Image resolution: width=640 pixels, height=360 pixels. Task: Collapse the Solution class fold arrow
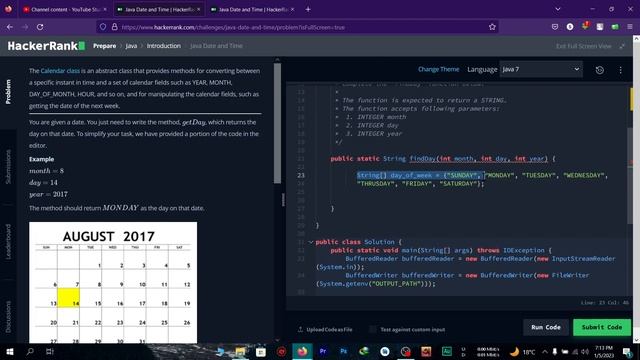pyautogui.click(x=311, y=242)
